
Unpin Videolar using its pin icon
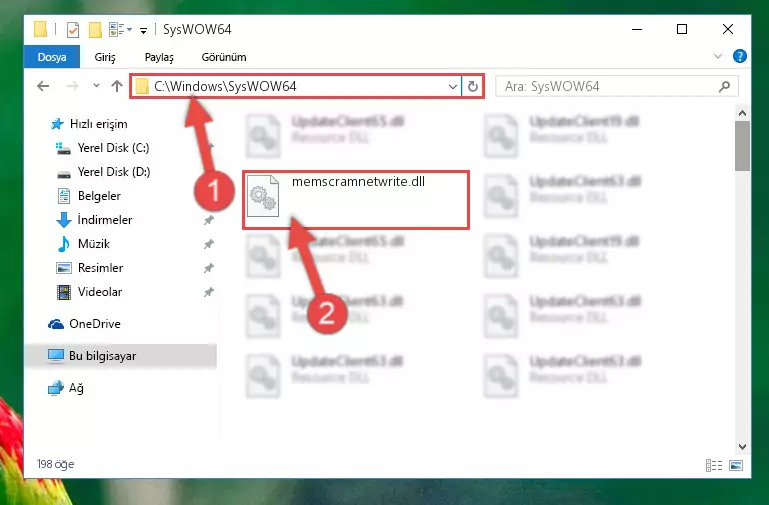[209, 292]
